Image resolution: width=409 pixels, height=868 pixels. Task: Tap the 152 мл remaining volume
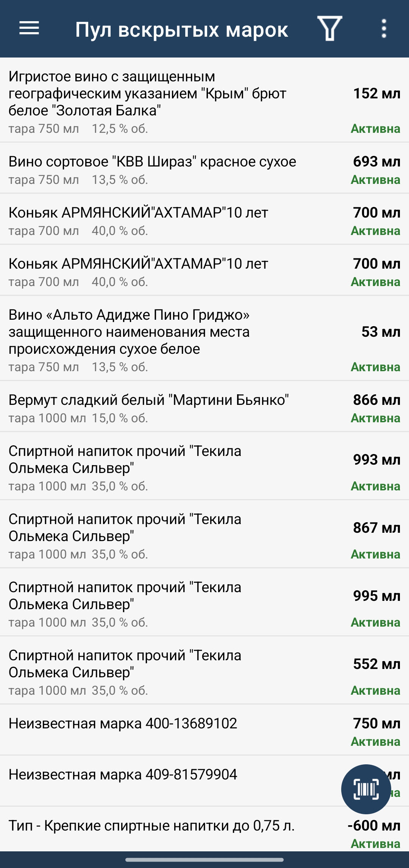[x=376, y=93]
